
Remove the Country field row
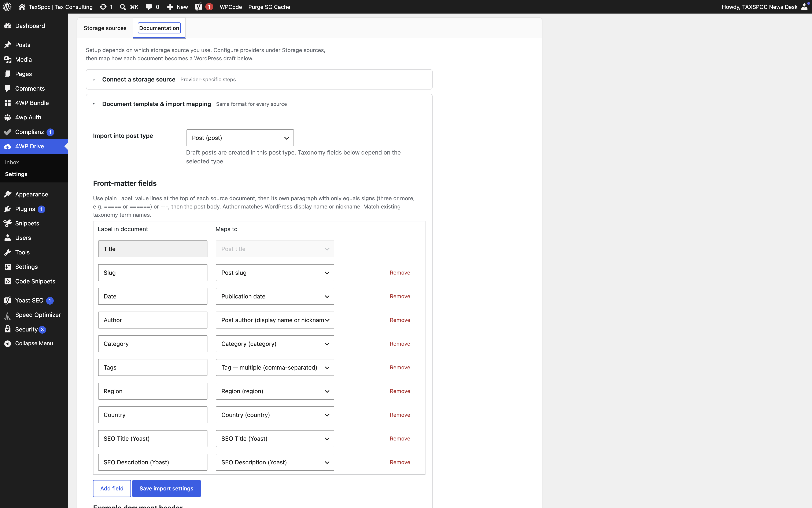(400, 415)
